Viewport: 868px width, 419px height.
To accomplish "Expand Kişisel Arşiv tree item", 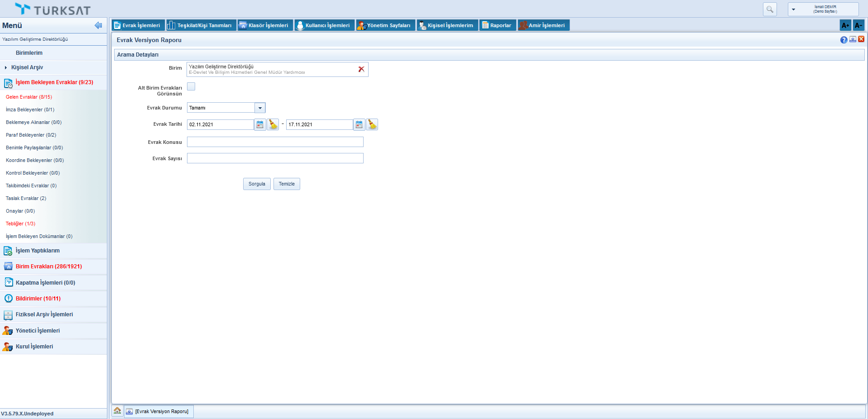I will pos(6,67).
